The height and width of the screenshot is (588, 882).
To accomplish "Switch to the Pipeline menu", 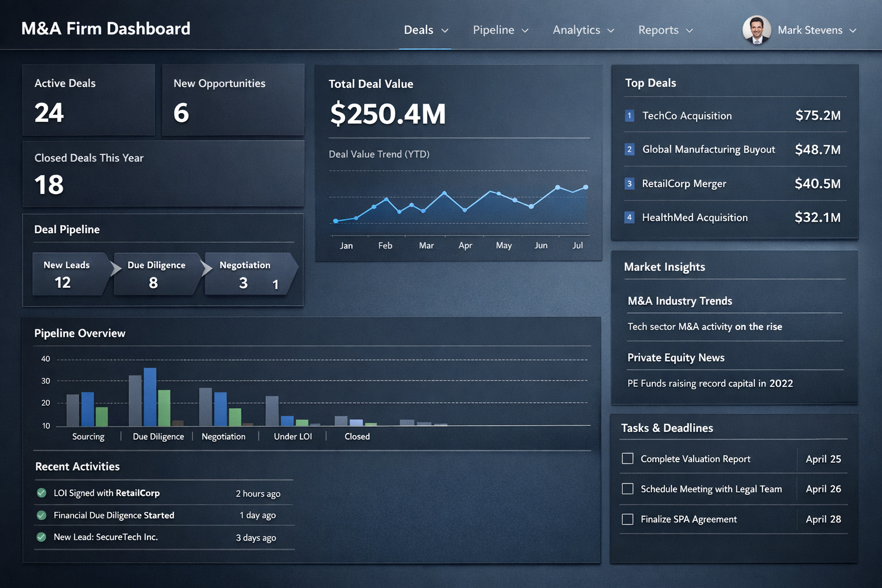I will (500, 30).
